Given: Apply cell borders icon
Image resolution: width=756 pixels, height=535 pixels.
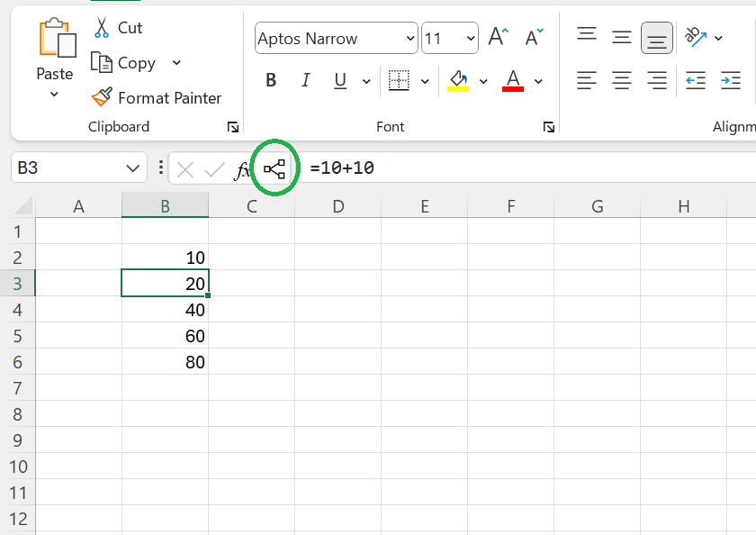Looking at the screenshot, I should 399,80.
